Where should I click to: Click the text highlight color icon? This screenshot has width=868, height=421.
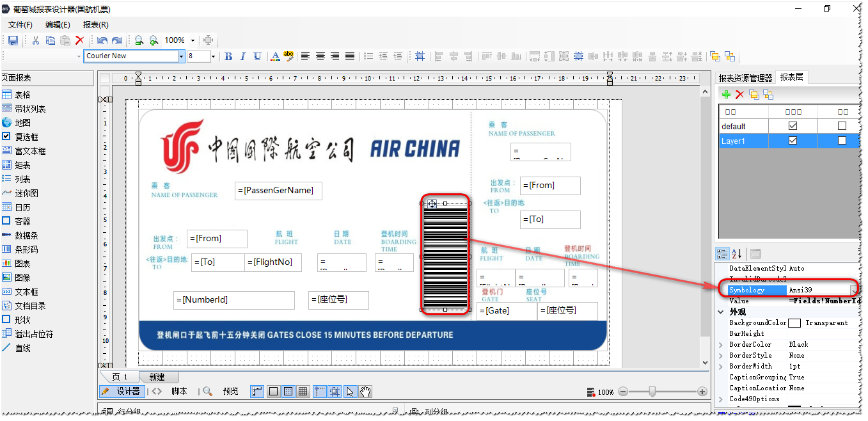pos(288,56)
